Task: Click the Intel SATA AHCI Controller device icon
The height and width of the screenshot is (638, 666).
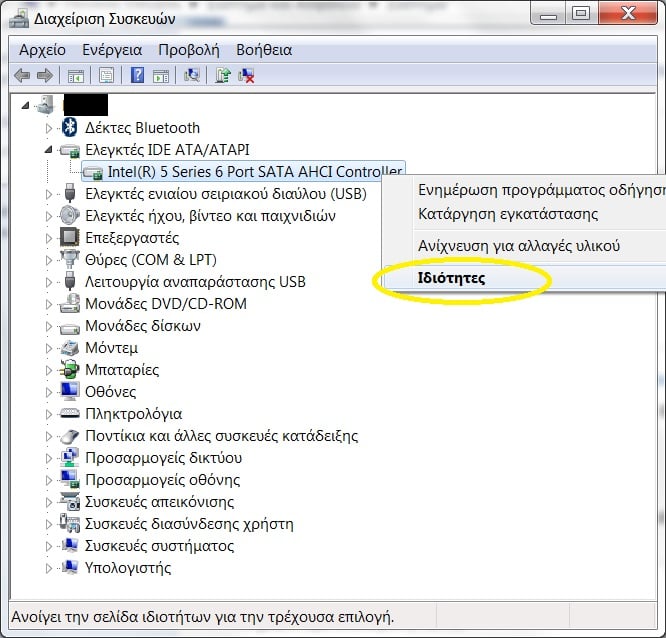Action: (x=92, y=172)
